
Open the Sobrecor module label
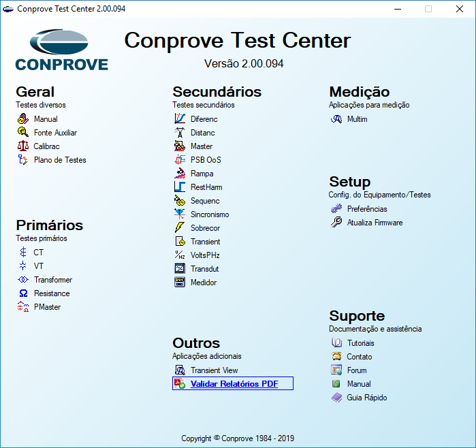(x=205, y=228)
